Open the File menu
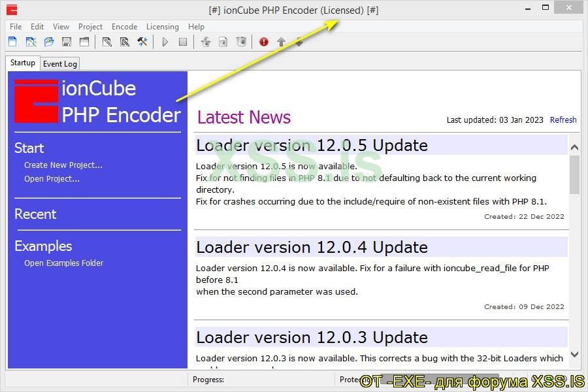This screenshot has width=588, height=392. pos(16,27)
